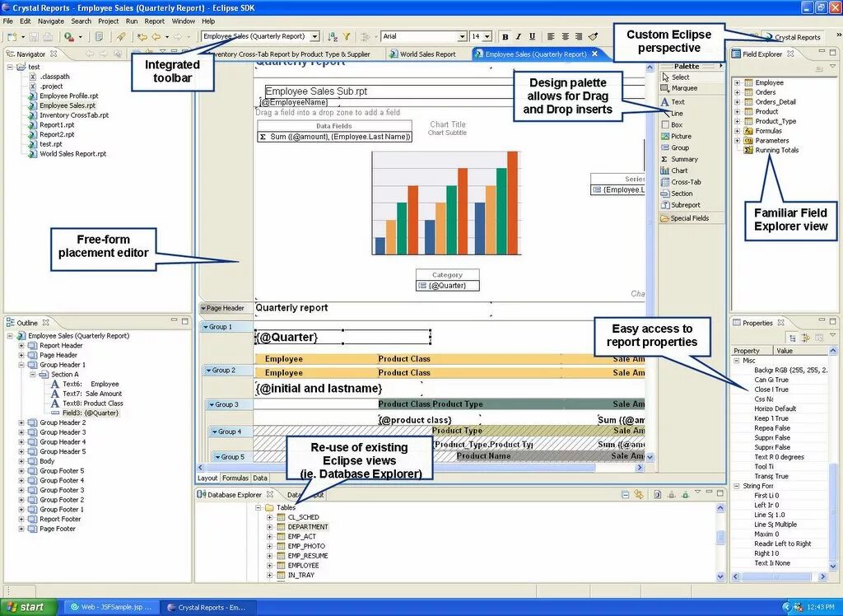Close the Employee Sales (Quarterly Report) tab
Viewport: 843px width, 616px height.
click(x=594, y=54)
